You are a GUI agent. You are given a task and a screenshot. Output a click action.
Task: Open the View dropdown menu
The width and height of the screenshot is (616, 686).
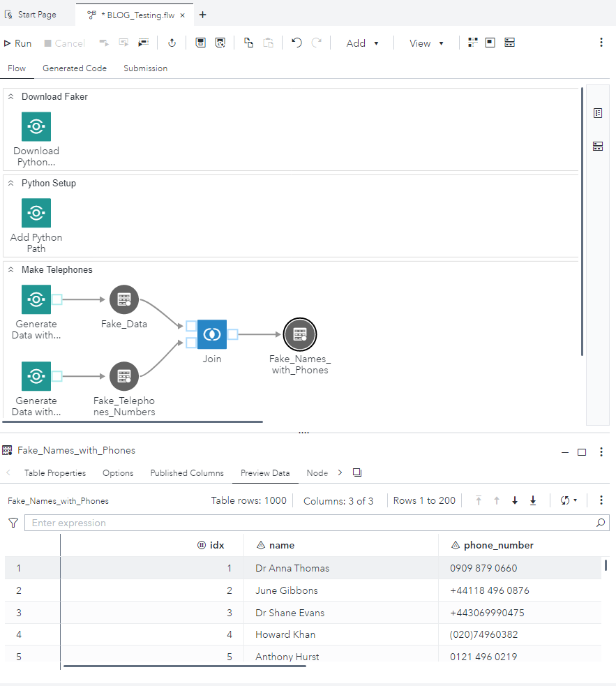click(426, 43)
